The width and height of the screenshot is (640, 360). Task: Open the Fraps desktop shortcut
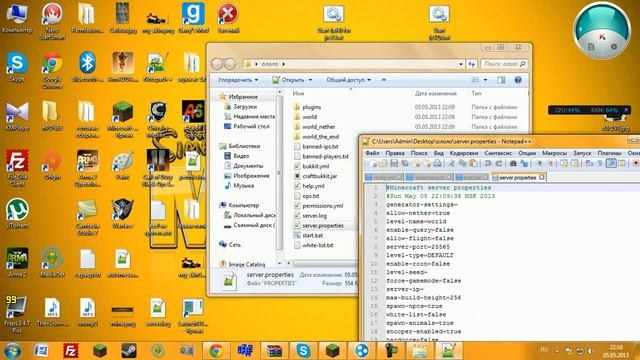click(x=17, y=314)
